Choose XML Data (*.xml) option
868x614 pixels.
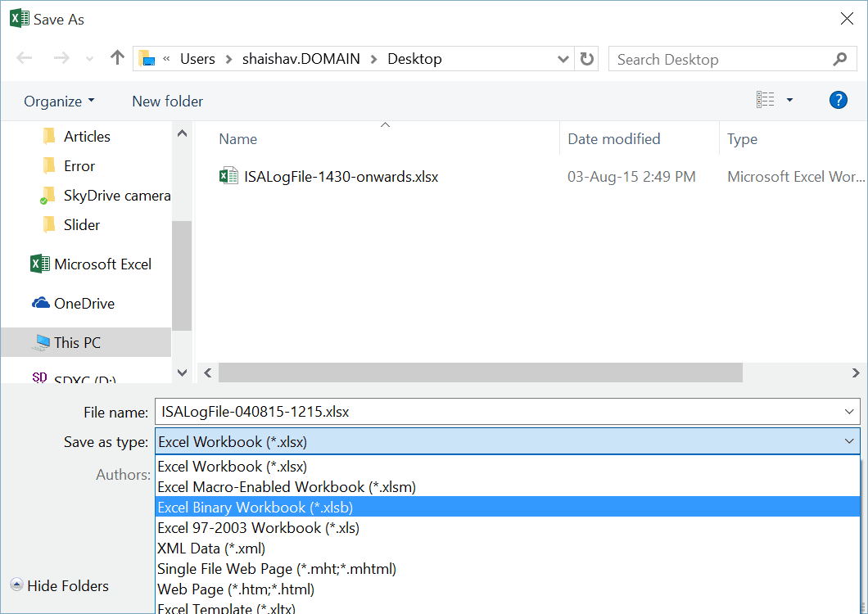tap(508, 549)
